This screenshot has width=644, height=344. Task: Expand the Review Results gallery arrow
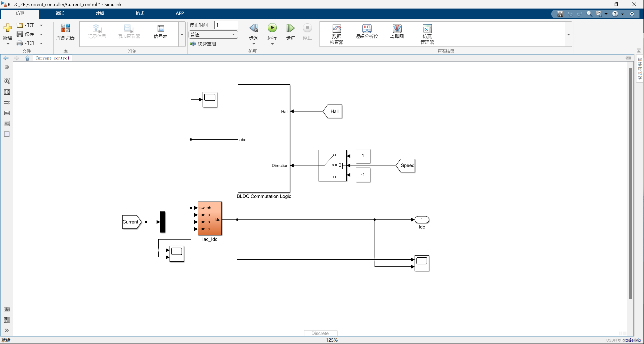pos(568,34)
